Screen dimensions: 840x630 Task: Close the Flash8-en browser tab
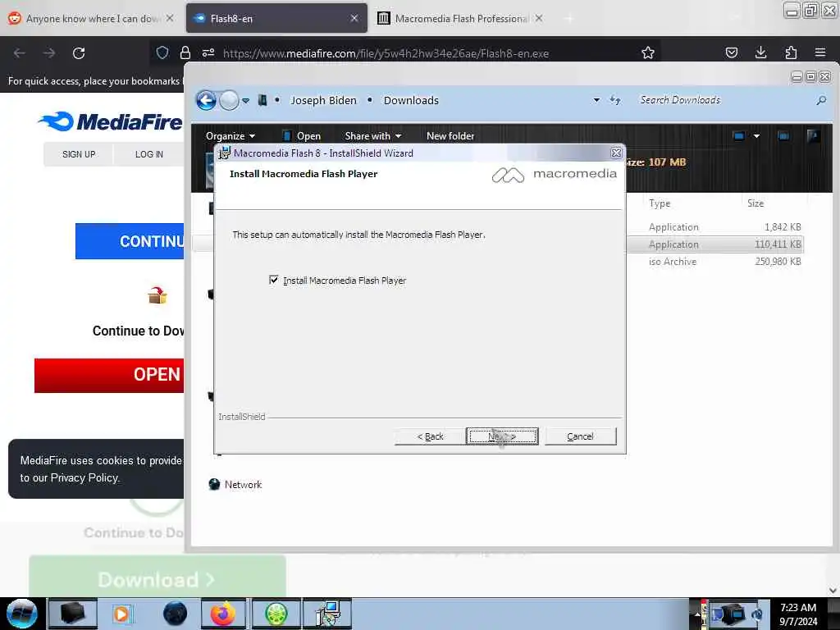click(354, 18)
